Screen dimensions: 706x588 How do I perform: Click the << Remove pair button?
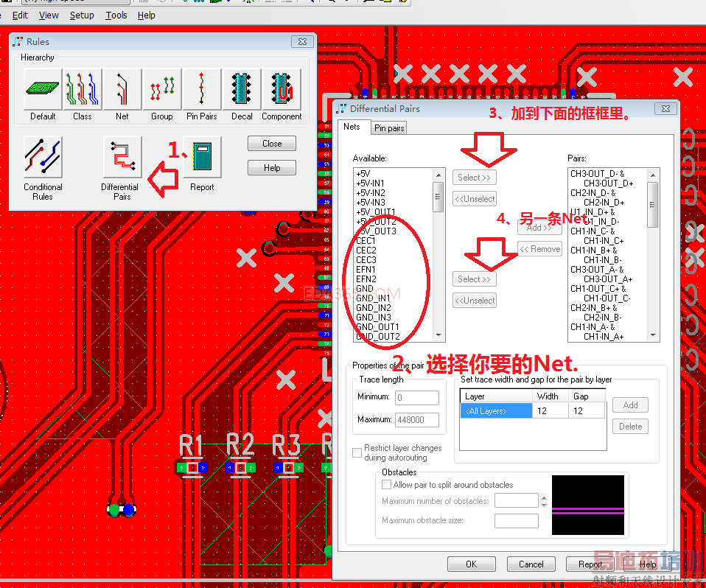(540, 249)
